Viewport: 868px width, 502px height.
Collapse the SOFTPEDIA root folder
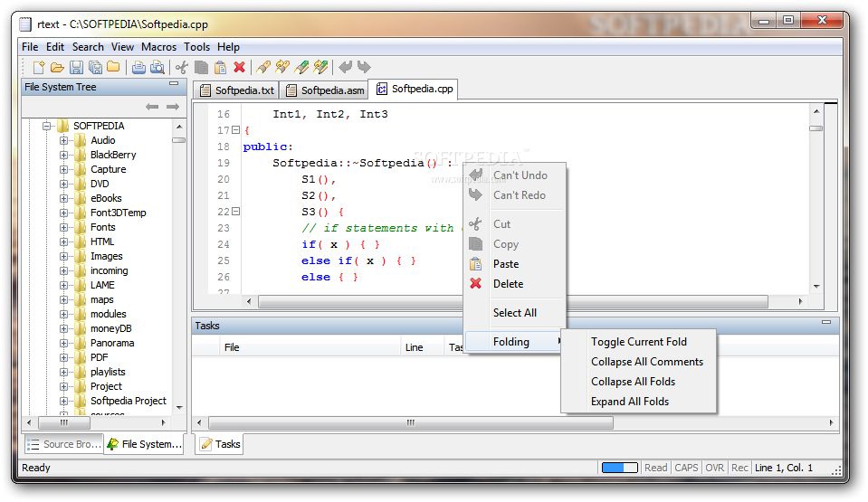(x=46, y=126)
